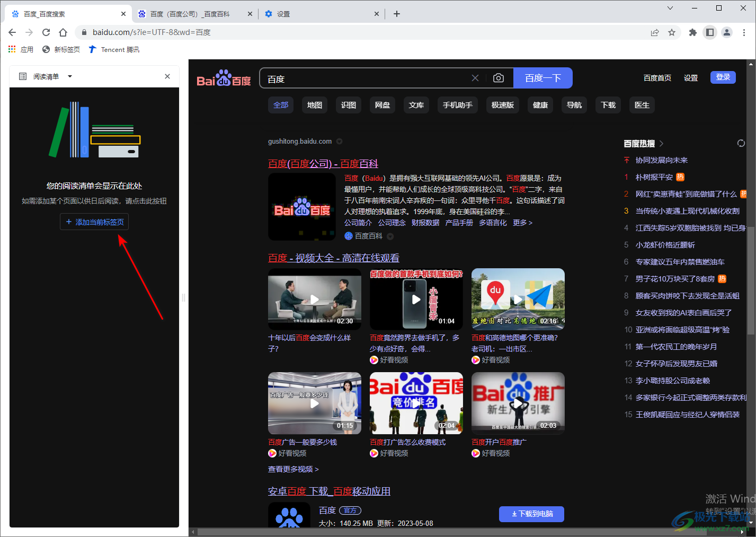This screenshot has width=756, height=537.
Task: Expand arrow beside gushitong.baidu.com
Action: point(340,142)
